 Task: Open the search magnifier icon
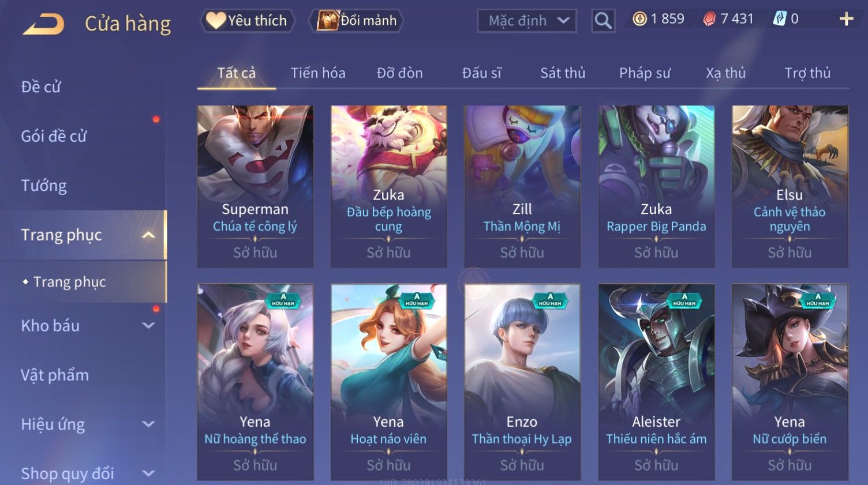603,21
